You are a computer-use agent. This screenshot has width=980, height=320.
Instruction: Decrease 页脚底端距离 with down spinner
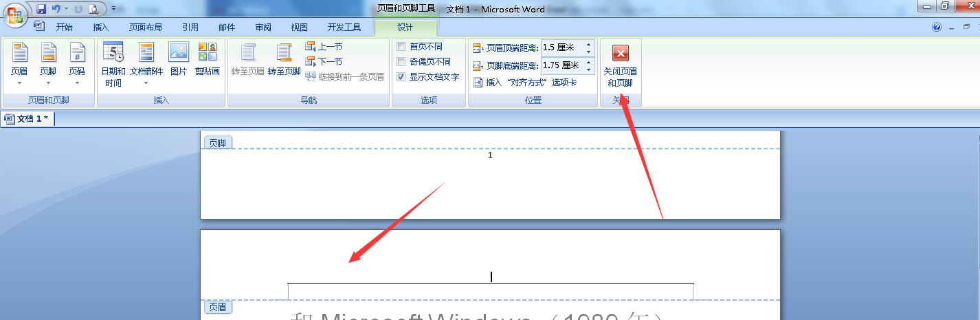(x=589, y=70)
